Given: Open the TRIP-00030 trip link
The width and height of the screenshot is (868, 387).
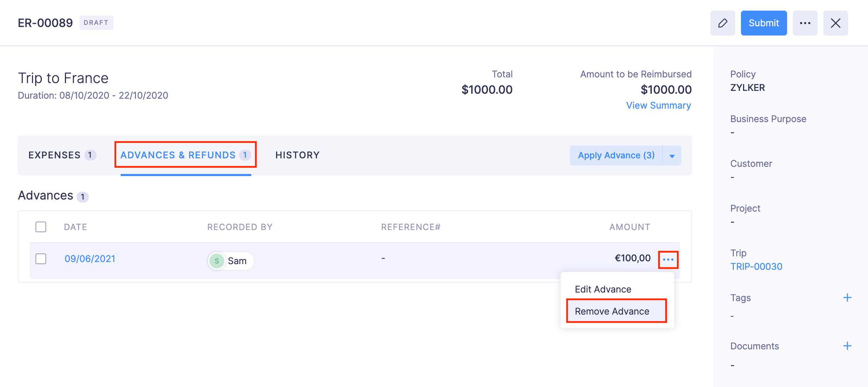Looking at the screenshot, I should 756,267.
